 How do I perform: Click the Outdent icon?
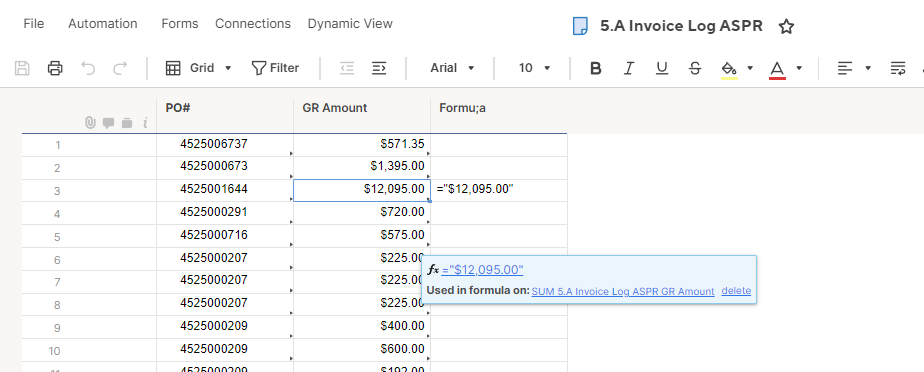pos(346,68)
